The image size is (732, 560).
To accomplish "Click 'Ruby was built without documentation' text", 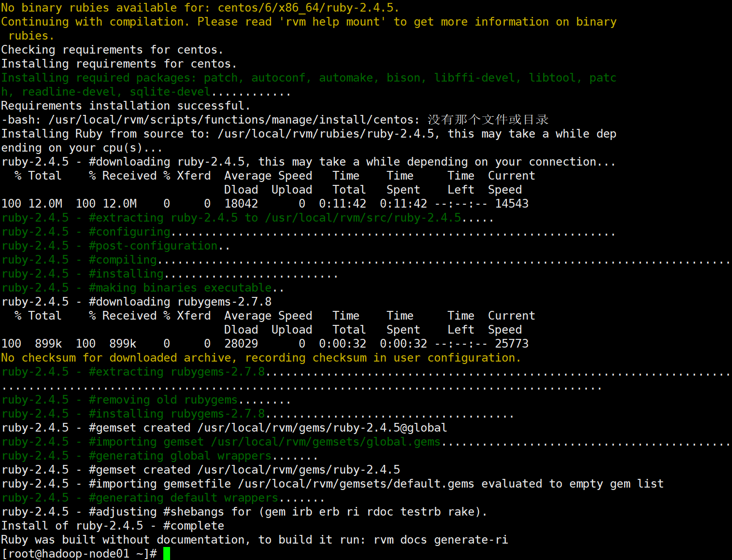I will 126,539.
